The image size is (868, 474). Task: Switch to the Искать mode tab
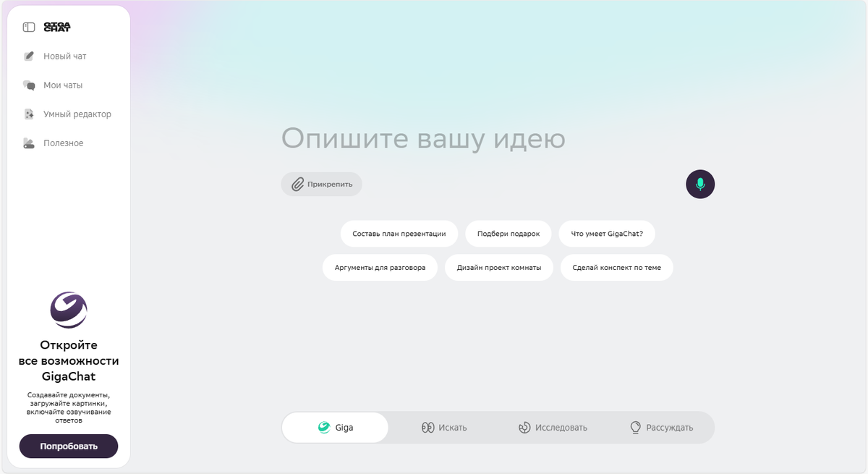(x=444, y=428)
